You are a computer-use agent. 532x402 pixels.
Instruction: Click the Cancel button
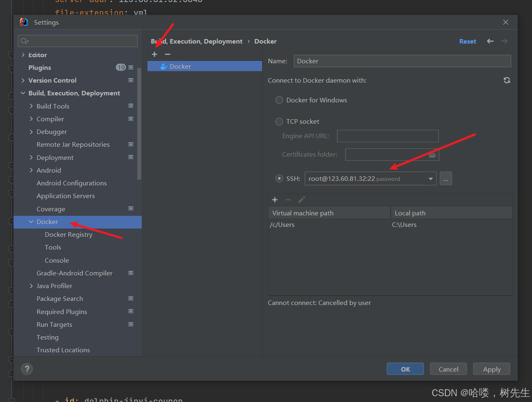(x=448, y=369)
